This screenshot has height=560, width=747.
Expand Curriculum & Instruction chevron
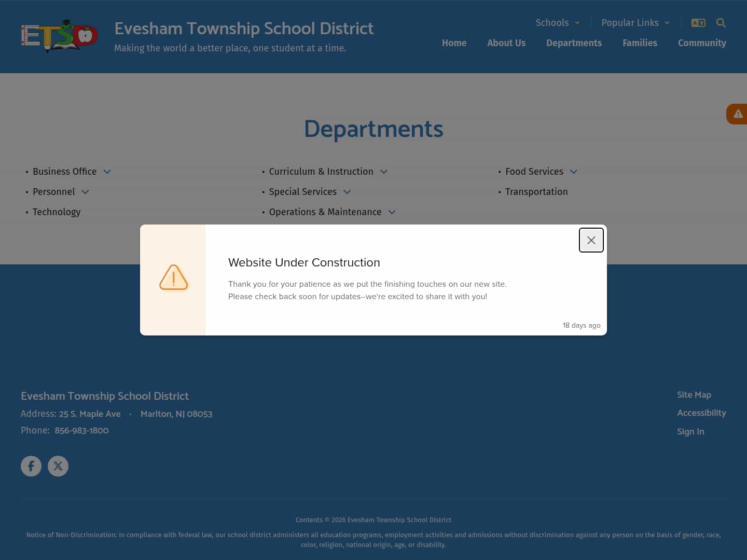click(384, 172)
